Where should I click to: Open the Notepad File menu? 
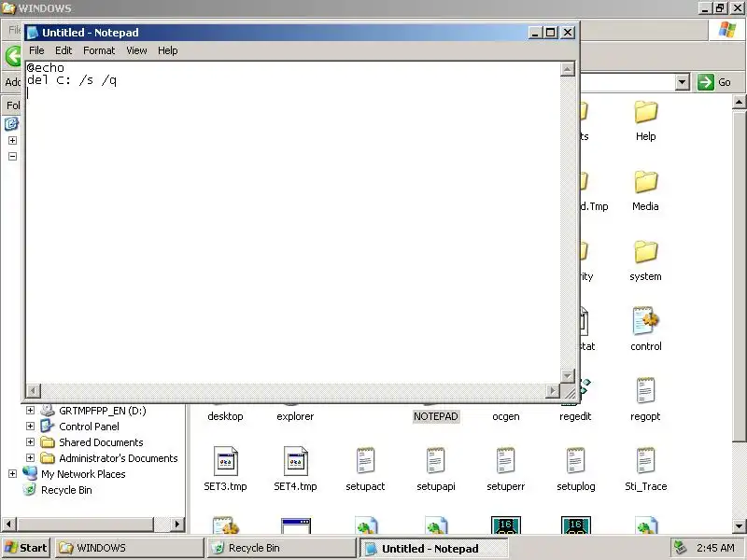click(36, 50)
